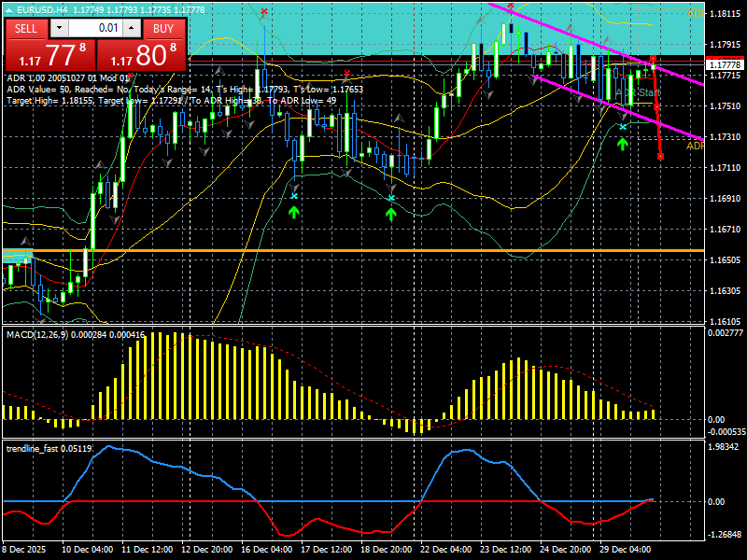Click time axis label 8 Dec 2025
Image resolution: width=747 pixels, height=560 pixels.
coord(24,549)
